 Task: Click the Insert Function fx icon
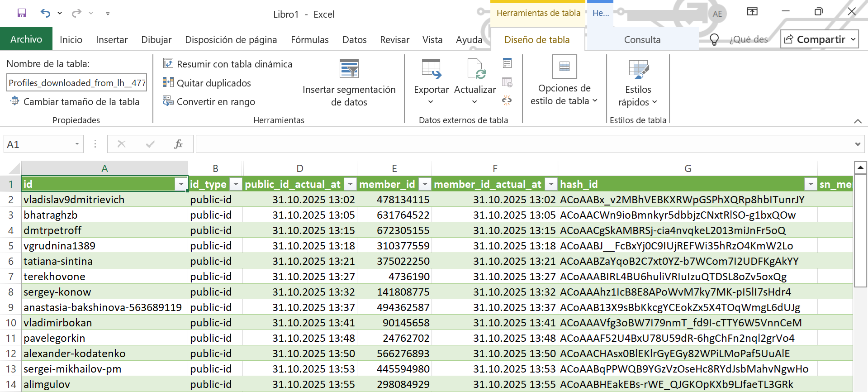178,144
